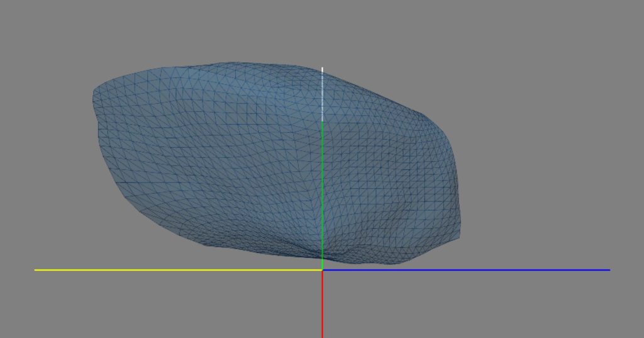Click the blue axis line
The width and height of the screenshot is (644, 338).
click(465, 270)
